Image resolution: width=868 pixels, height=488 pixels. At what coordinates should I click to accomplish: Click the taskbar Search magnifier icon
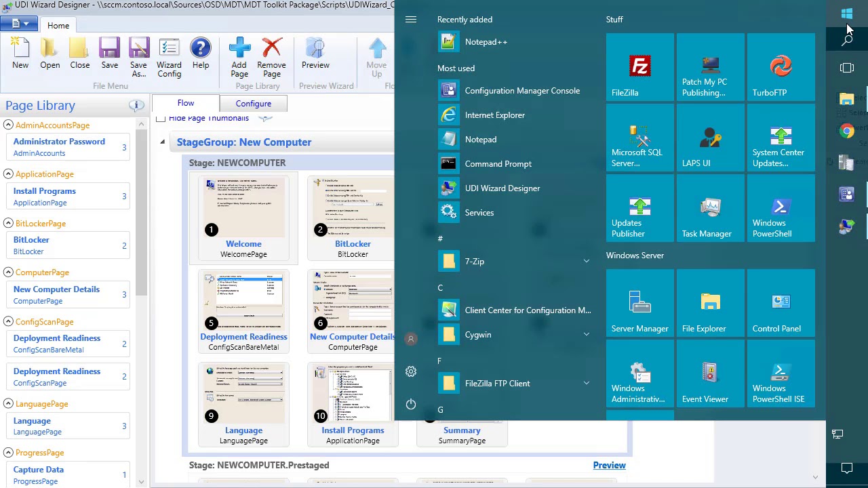point(847,40)
